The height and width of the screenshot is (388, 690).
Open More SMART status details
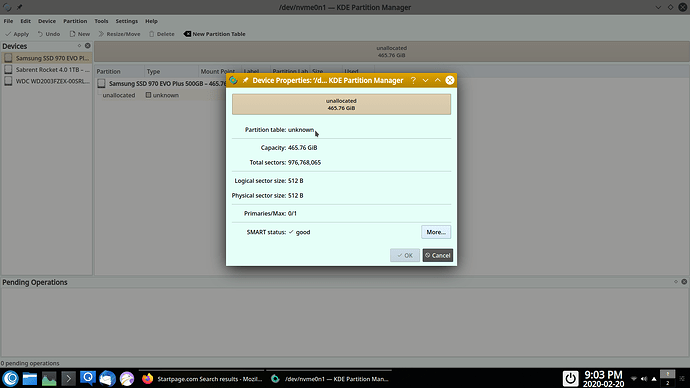[436, 232]
